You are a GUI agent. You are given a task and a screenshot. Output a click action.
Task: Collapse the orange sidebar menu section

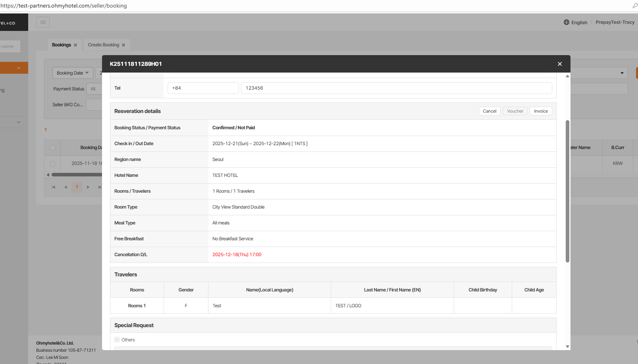pos(18,68)
